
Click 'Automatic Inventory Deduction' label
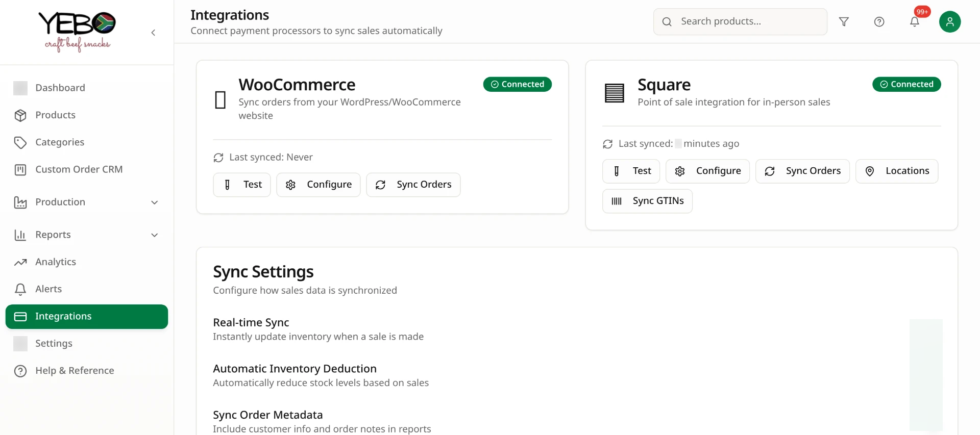tap(295, 369)
